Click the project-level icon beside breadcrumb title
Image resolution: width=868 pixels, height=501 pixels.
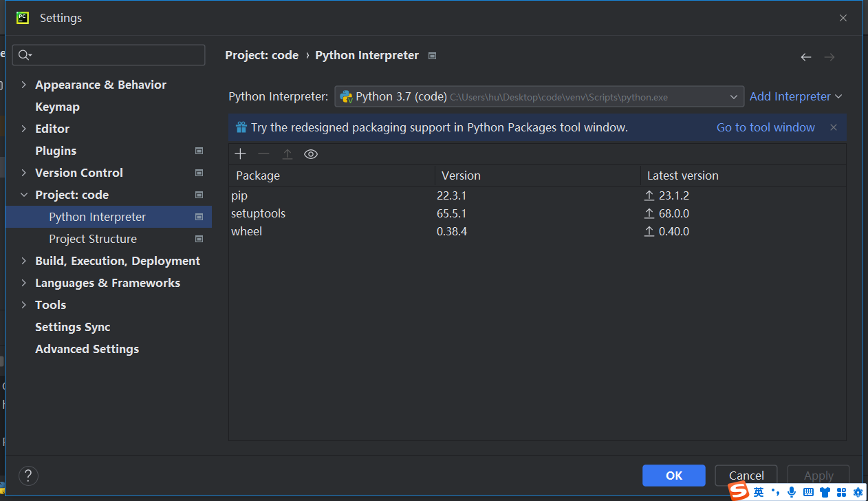click(432, 56)
